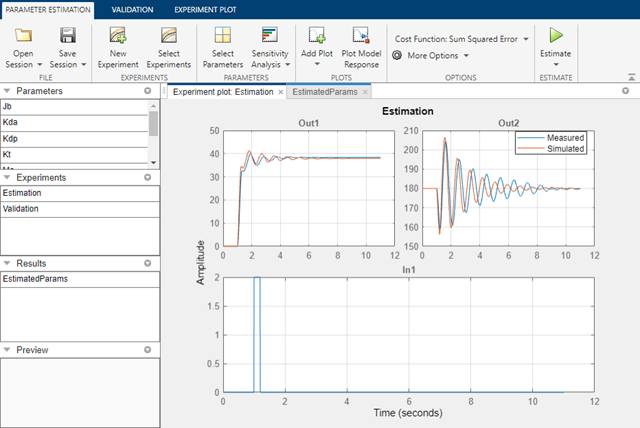Switch to Parameter Estimation tab

pyautogui.click(x=48, y=10)
